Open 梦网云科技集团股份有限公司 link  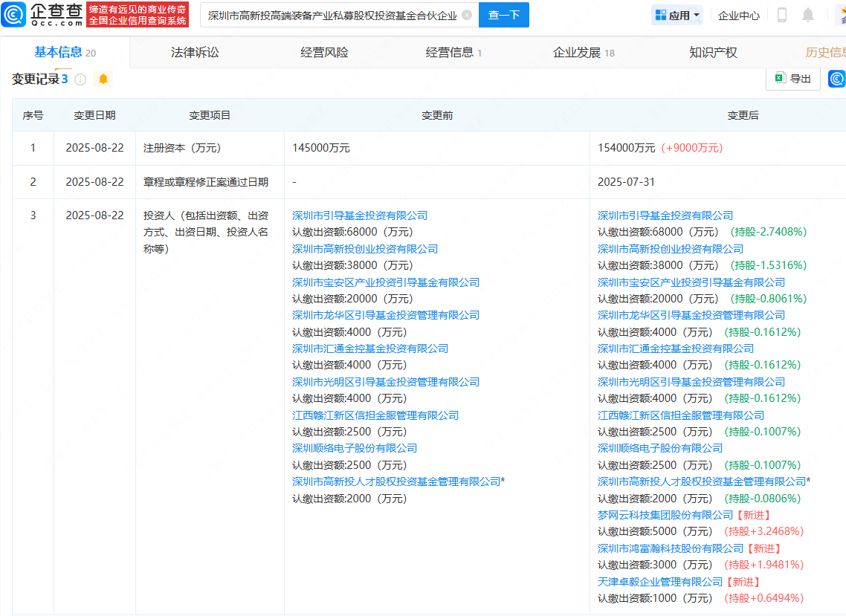tap(665, 515)
